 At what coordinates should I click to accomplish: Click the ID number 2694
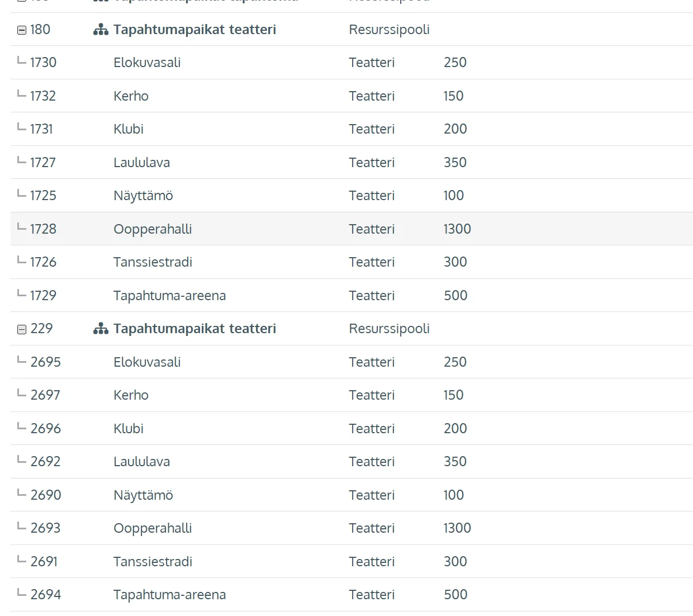tap(46, 595)
